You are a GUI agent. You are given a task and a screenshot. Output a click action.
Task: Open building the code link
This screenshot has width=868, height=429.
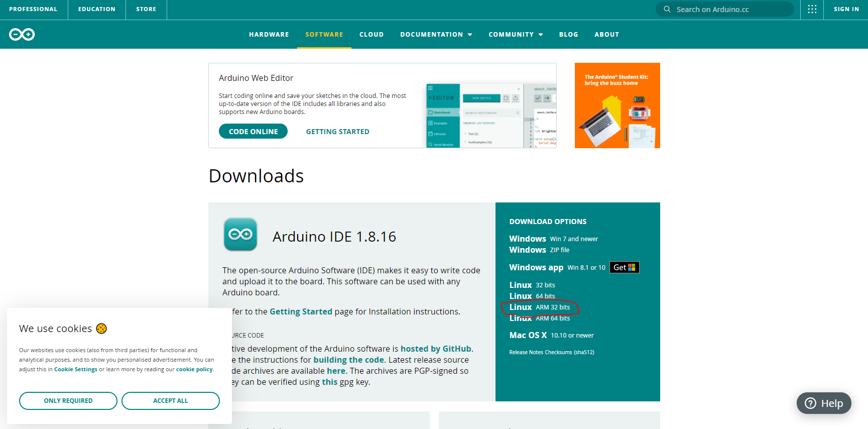click(x=348, y=360)
